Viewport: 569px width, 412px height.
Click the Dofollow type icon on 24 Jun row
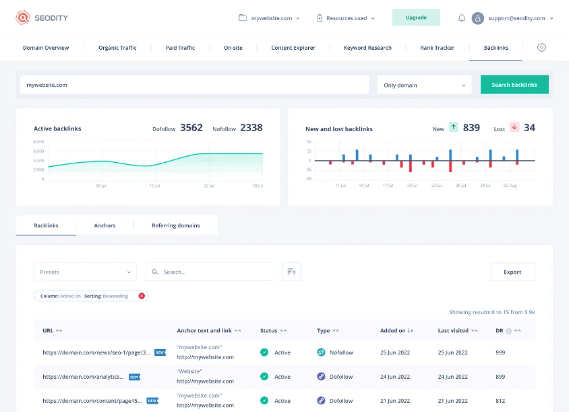pos(321,376)
